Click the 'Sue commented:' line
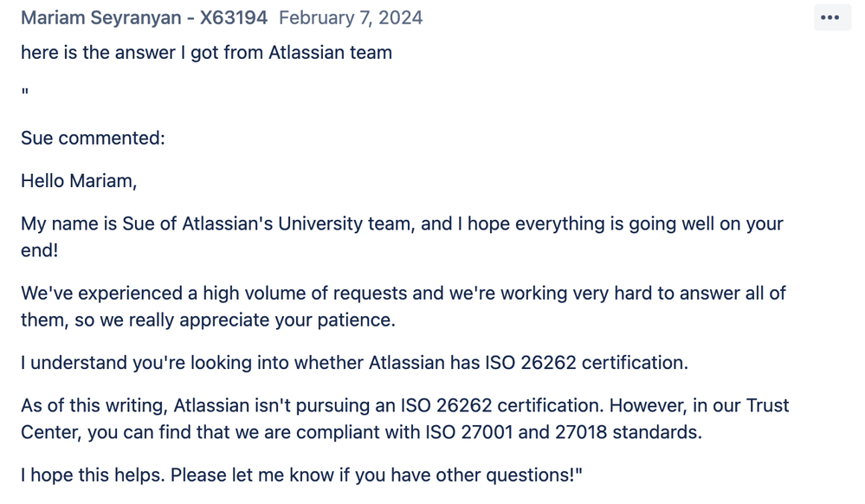The image size is (865, 504). point(93,138)
